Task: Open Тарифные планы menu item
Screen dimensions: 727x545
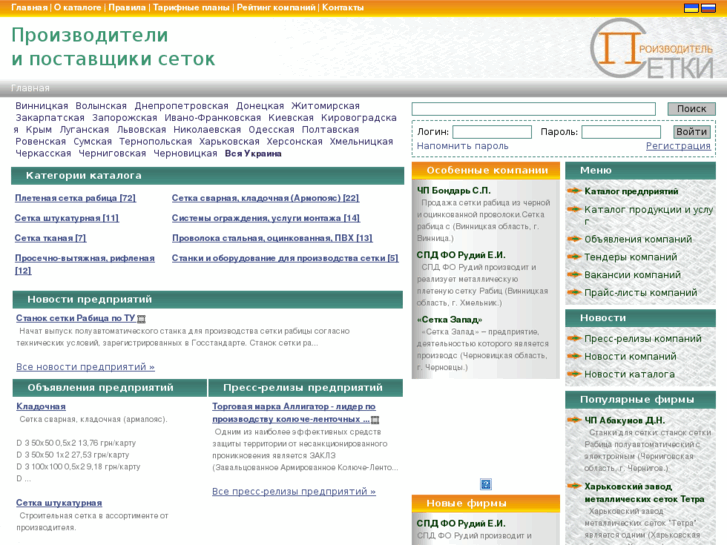Action: 191,7
